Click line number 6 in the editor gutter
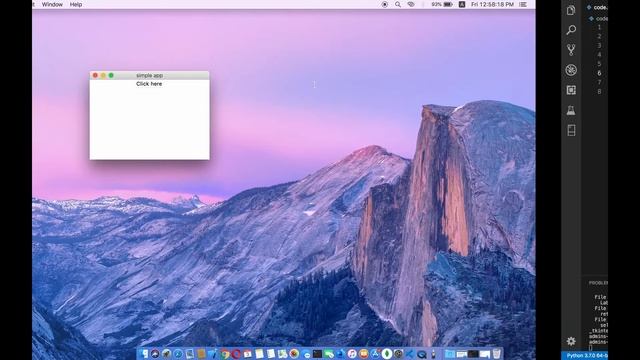The height and width of the screenshot is (360, 640). click(x=599, y=73)
